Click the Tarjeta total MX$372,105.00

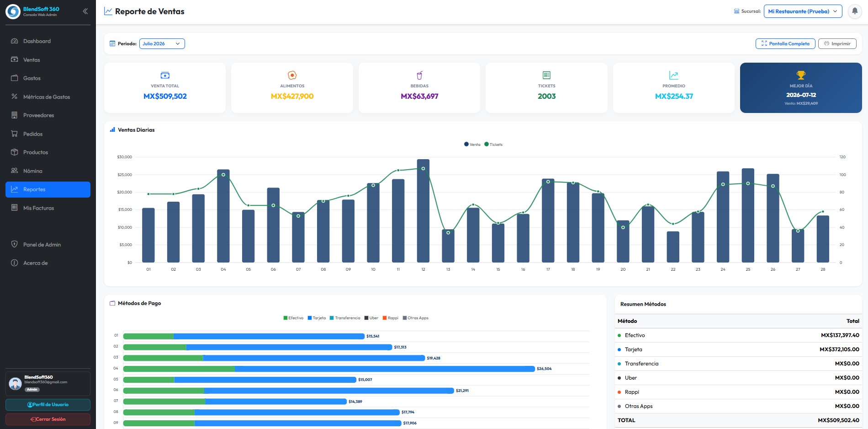click(839, 349)
